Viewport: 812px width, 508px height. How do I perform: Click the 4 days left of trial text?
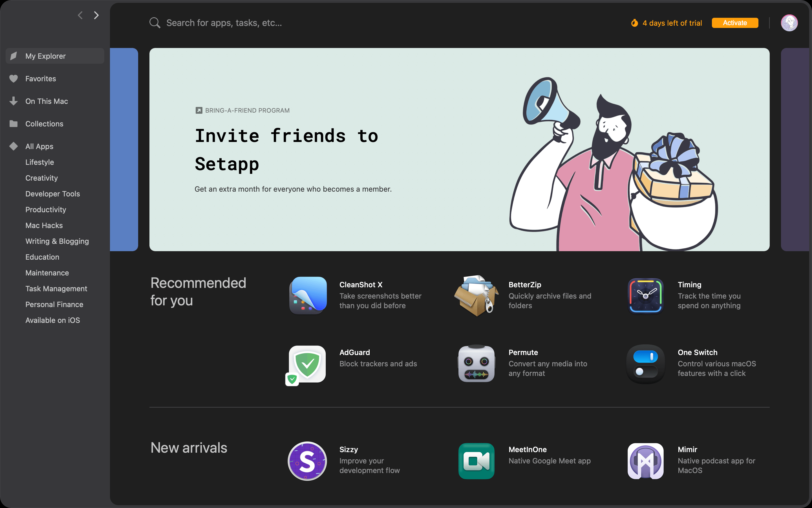(672, 23)
